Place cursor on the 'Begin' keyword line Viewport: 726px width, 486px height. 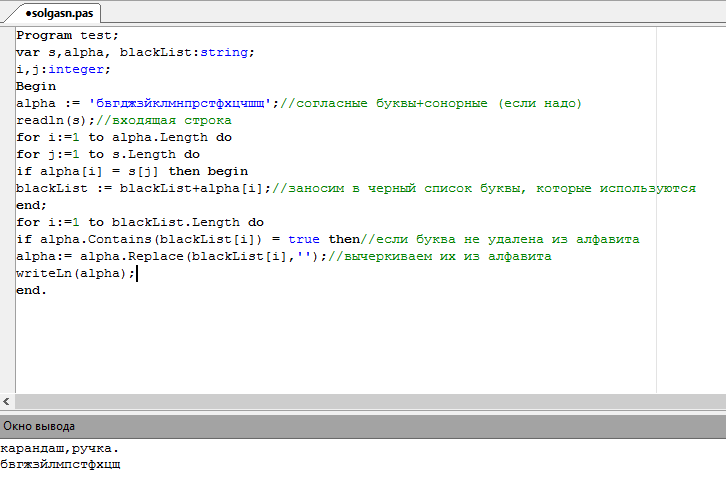pos(36,87)
